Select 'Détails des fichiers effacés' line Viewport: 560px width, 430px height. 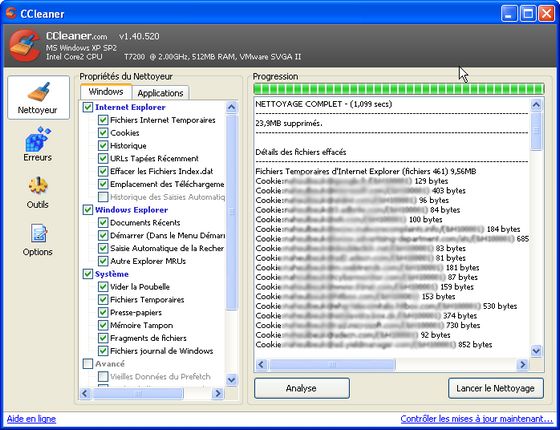pyautogui.click(x=301, y=152)
